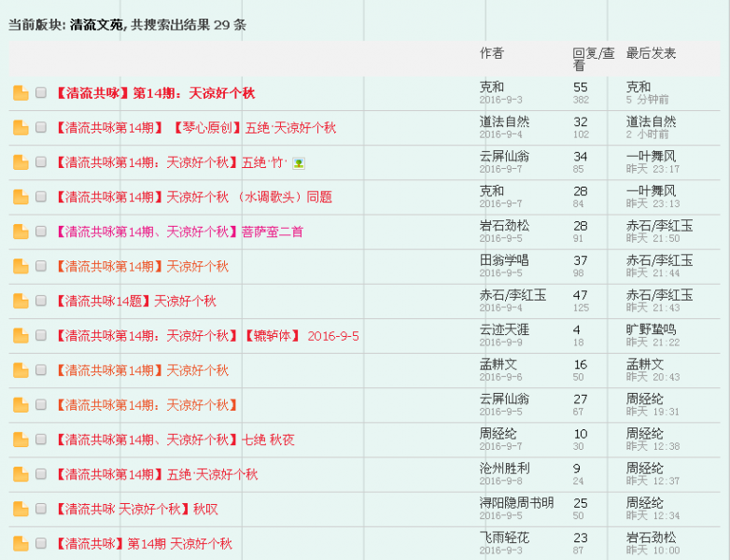This screenshot has width=730, height=560.
Task: Tick the checkbox next to 沧州胜利's 五绝 thread
Action: coord(41,473)
